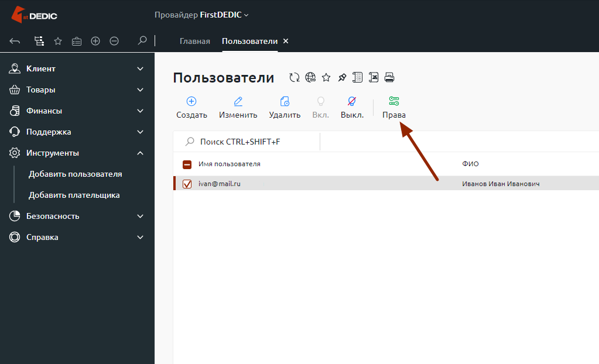Image resolution: width=599 pixels, height=364 pixels.
Task: Click the print icon
Action: click(x=389, y=77)
